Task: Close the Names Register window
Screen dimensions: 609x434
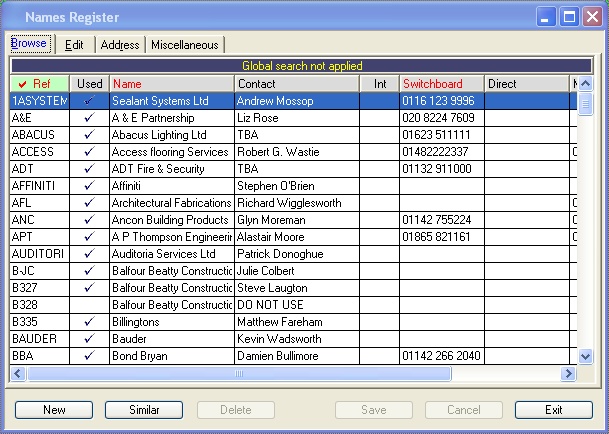Action: (592, 17)
